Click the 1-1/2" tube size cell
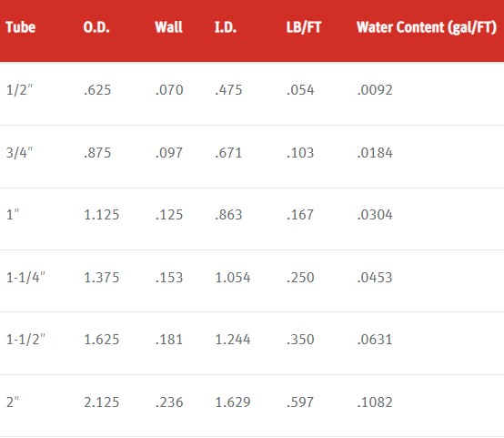 coord(25,340)
